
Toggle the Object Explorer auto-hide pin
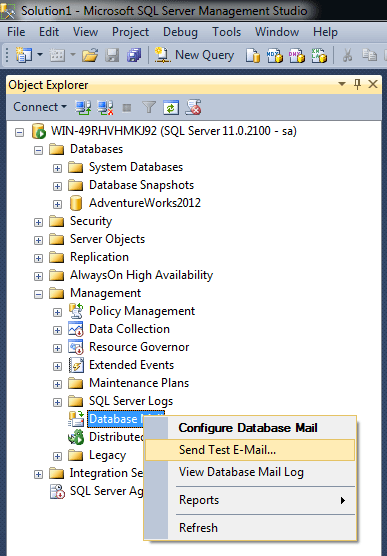click(357, 84)
